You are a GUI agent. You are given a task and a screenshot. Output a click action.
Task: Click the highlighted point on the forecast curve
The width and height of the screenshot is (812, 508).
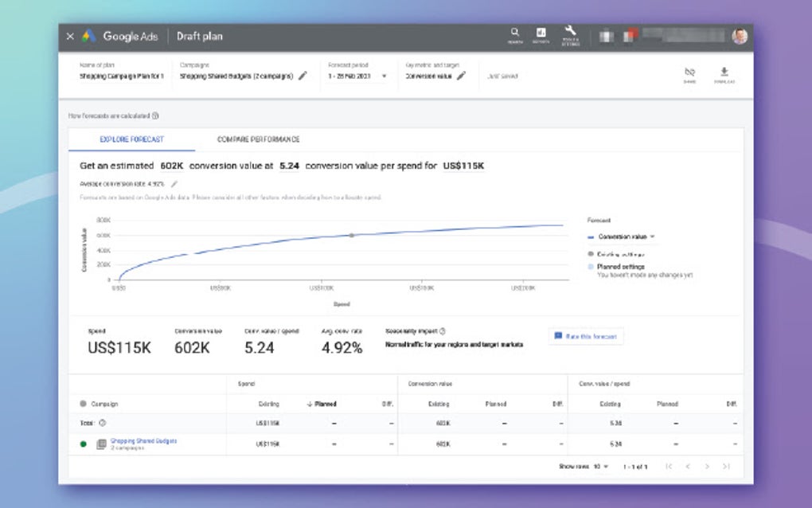point(351,236)
